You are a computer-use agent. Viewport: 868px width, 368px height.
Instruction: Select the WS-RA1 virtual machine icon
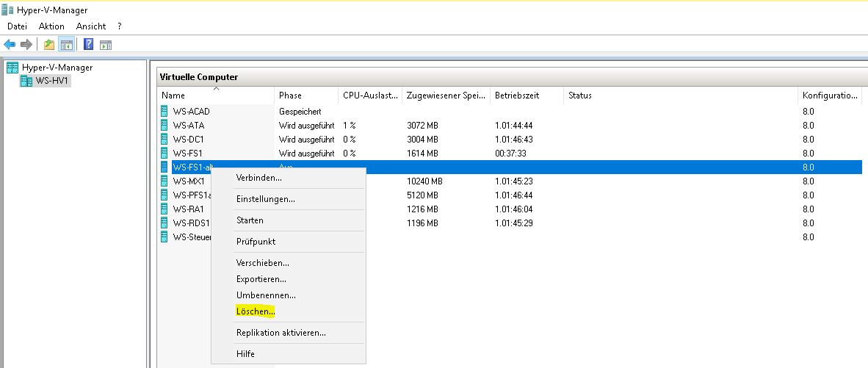[x=164, y=209]
